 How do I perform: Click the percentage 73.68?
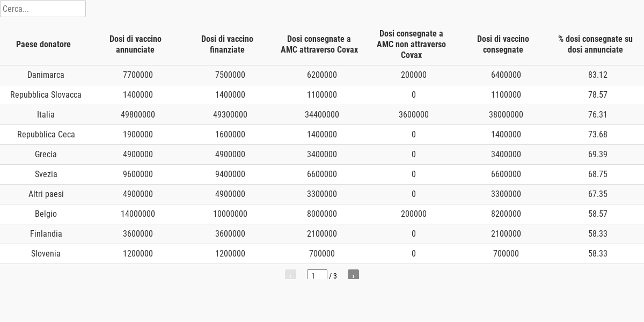[598, 135]
